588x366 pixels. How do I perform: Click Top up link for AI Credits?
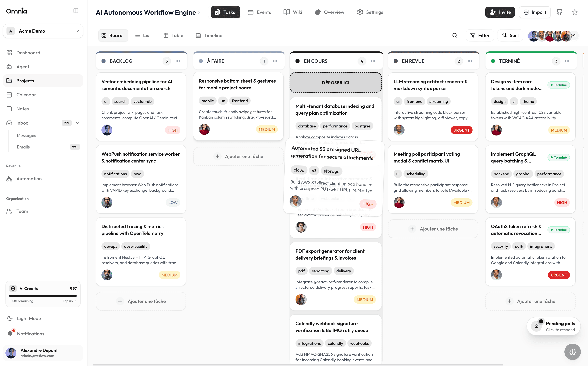click(x=69, y=301)
